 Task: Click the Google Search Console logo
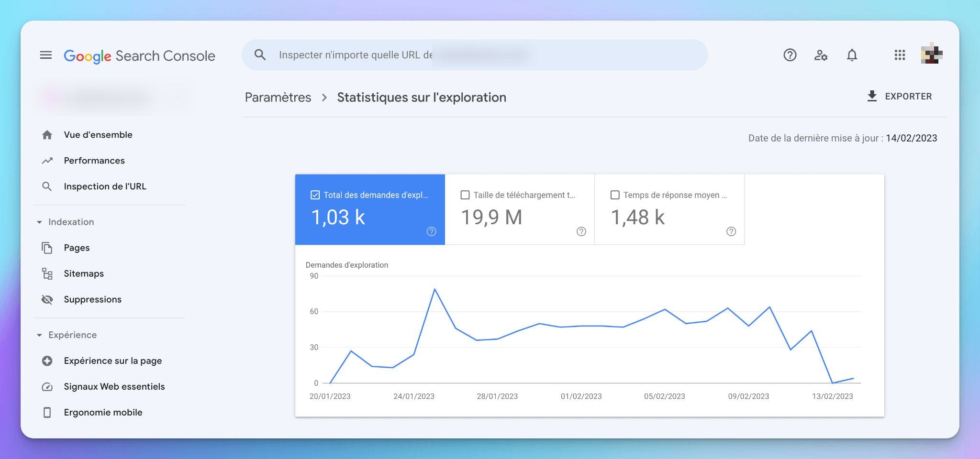pyautogui.click(x=139, y=56)
